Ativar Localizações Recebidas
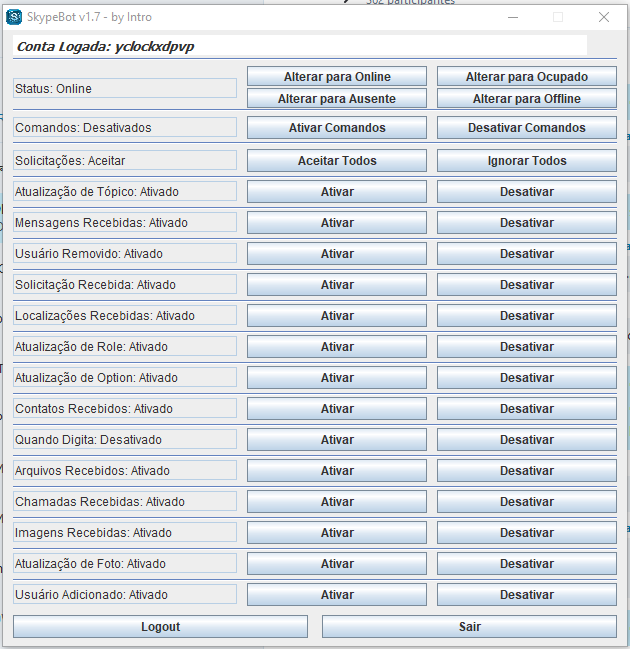630x649 pixels. 337,316
